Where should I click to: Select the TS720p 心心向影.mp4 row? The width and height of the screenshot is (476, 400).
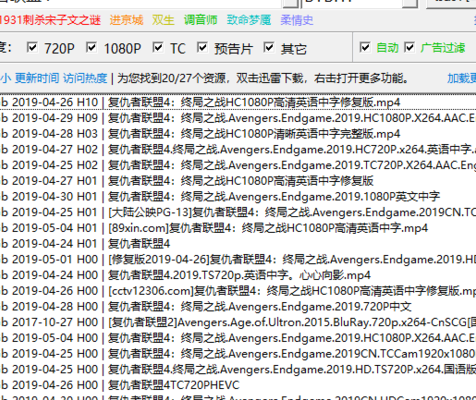238,275
